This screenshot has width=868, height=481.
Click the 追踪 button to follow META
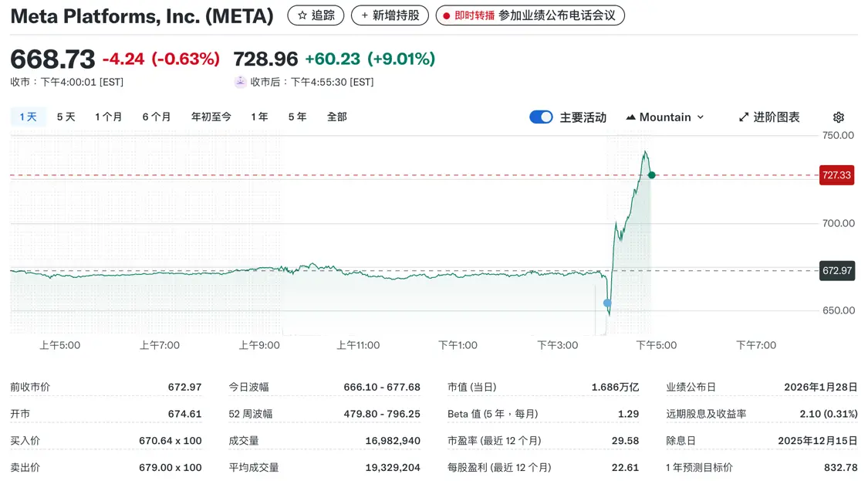(316, 15)
